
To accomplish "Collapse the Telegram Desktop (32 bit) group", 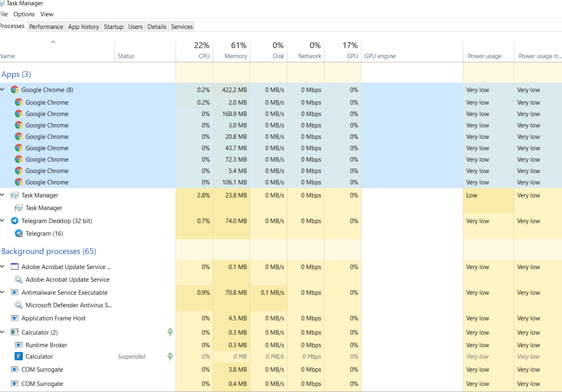I will pyautogui.click(x=2, y=220).
